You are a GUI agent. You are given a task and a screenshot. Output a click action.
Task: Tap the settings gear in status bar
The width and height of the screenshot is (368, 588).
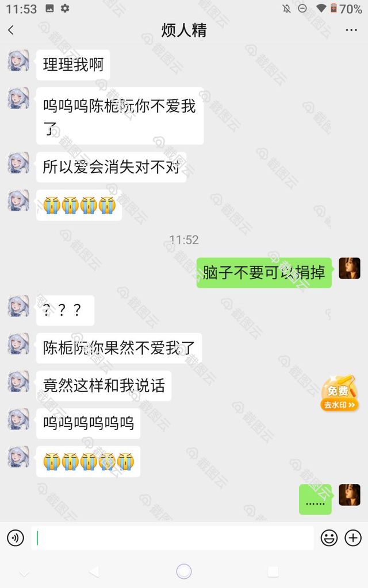[65, 8]
